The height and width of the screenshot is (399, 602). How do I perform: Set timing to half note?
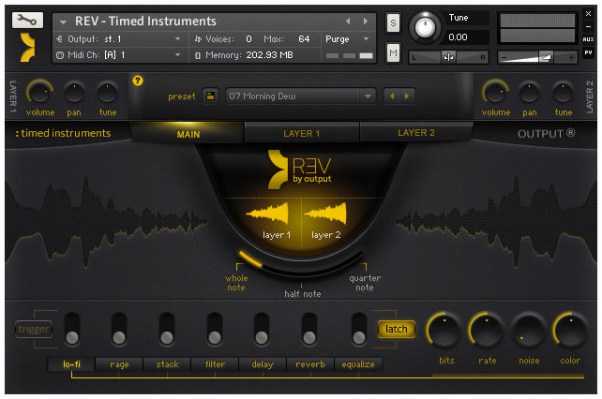point(303,294)
